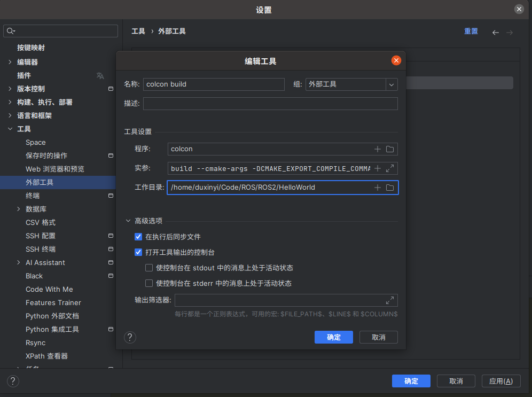The height and width of the screenshot is (397, 532).
Task: Close the 编辑工具 dialog with red button
Action: tap(396, 60)
